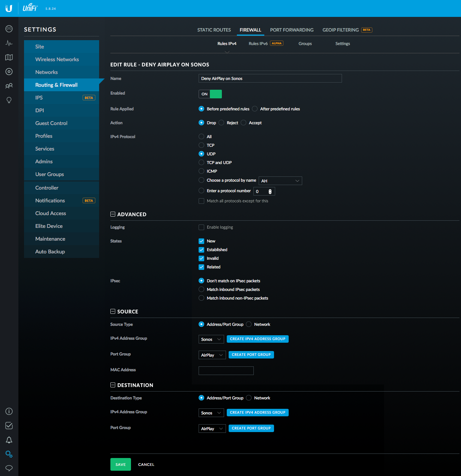Open the Alerts bell icon
The width and height of the screenshot is (461, 476).
[9, 440]
